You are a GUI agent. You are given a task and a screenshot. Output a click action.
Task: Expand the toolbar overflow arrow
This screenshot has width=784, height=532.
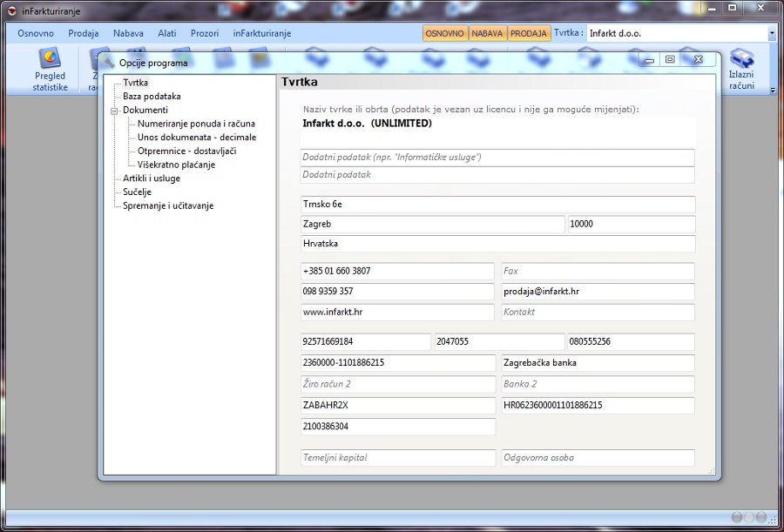[773, 91]
